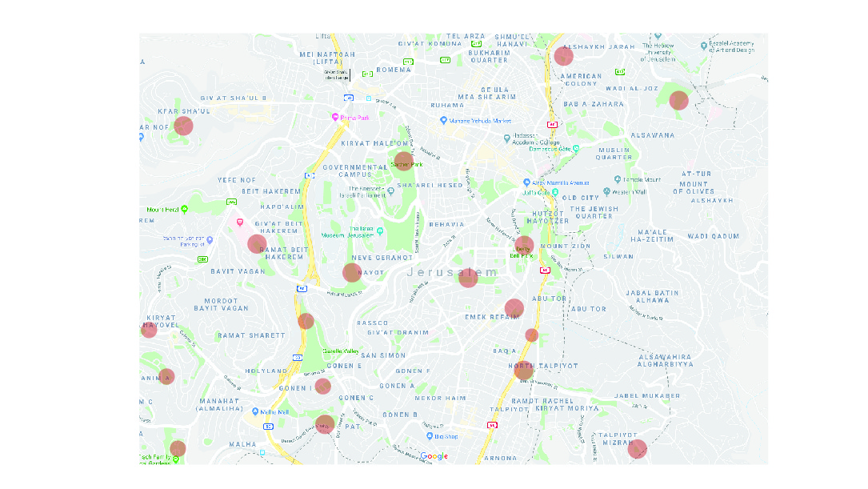Click the red circle at Talpiyot Mizrah
868x489 pixels.
[637, 448]
